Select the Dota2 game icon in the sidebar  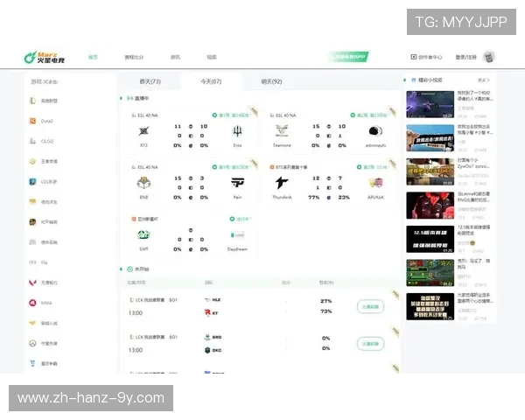32,121
